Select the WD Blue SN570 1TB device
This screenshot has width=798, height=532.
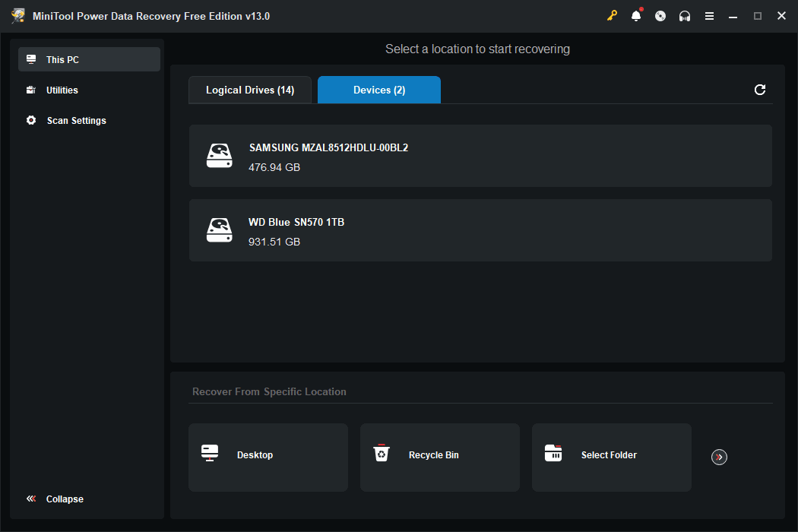click(x=480, y=230)
